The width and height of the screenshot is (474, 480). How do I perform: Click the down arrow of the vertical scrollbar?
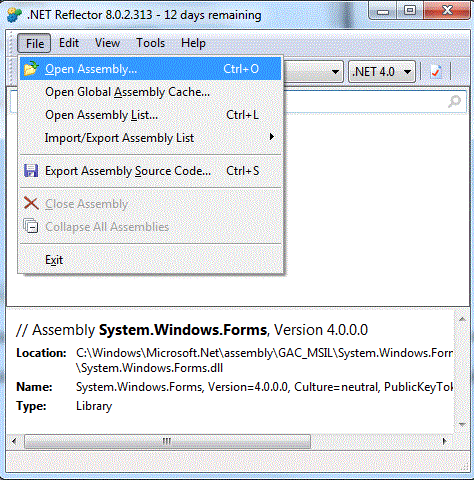pyautogui.click(x=462, y=424)
